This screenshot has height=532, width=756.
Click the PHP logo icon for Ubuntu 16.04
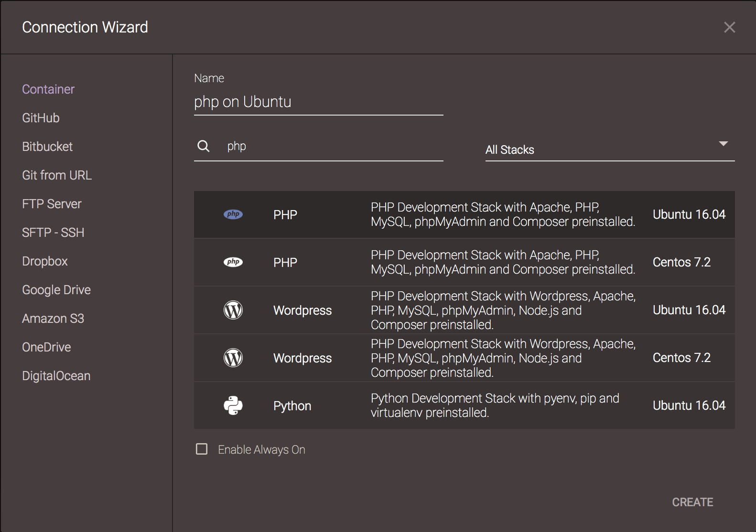pyautogui.click(x=233, y=214)
